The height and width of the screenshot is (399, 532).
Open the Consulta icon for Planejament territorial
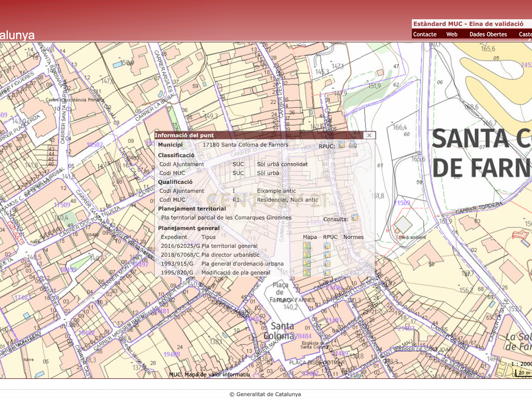[354, 218]
